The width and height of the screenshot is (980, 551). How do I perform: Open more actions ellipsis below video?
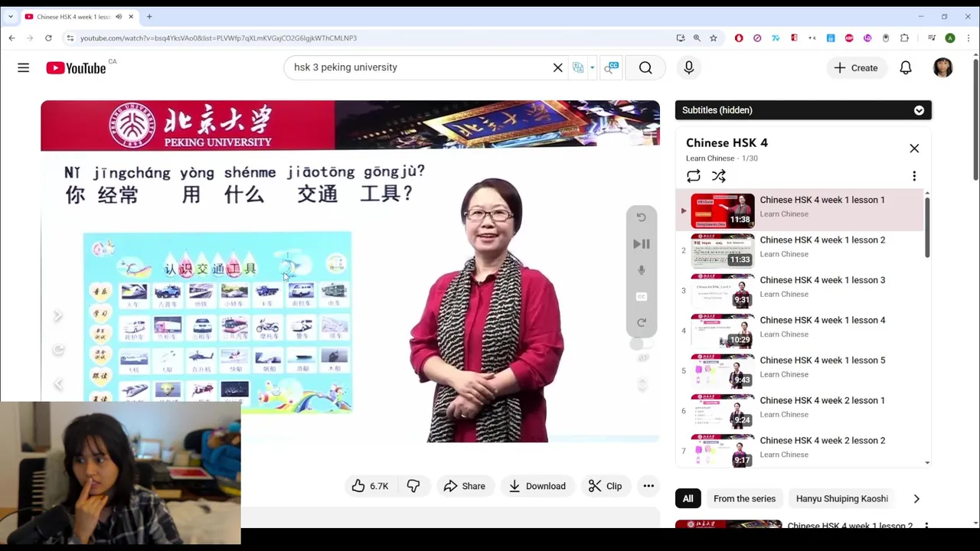(x=648, y=486)
